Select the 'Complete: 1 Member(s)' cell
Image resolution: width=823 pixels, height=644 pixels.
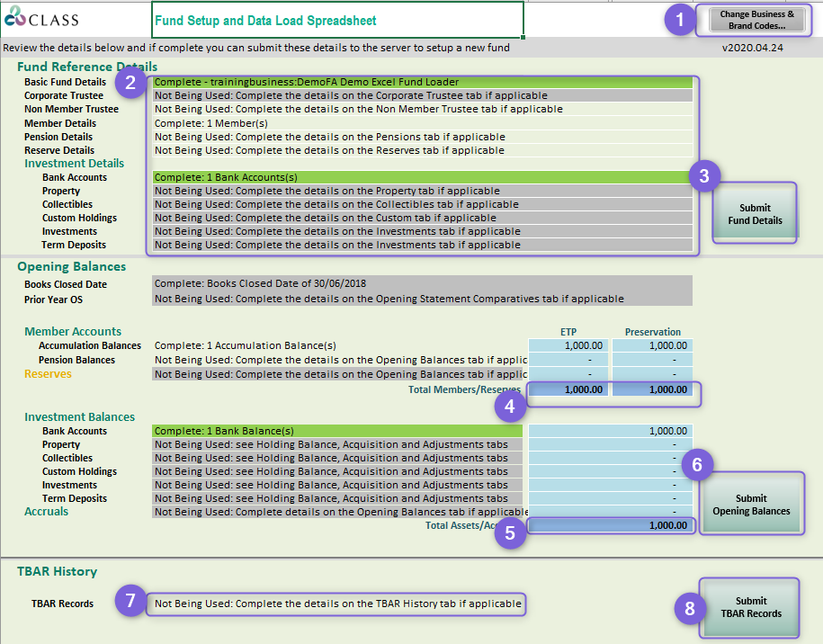coord(422,123)
